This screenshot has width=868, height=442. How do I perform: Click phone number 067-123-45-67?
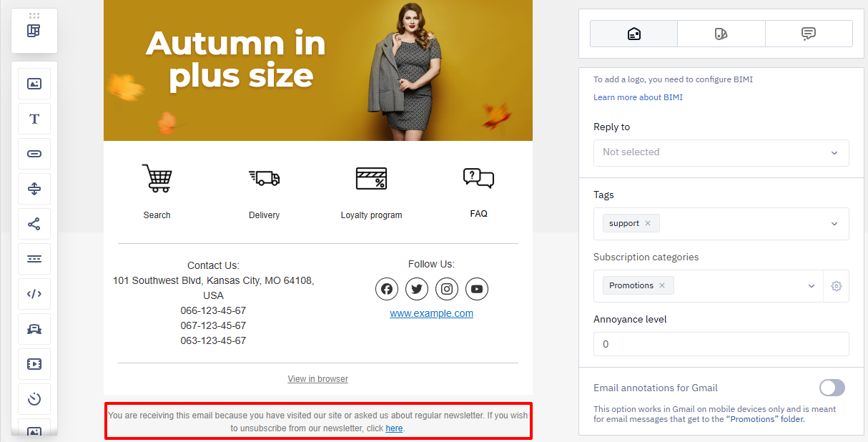click(x=213, y=325)
